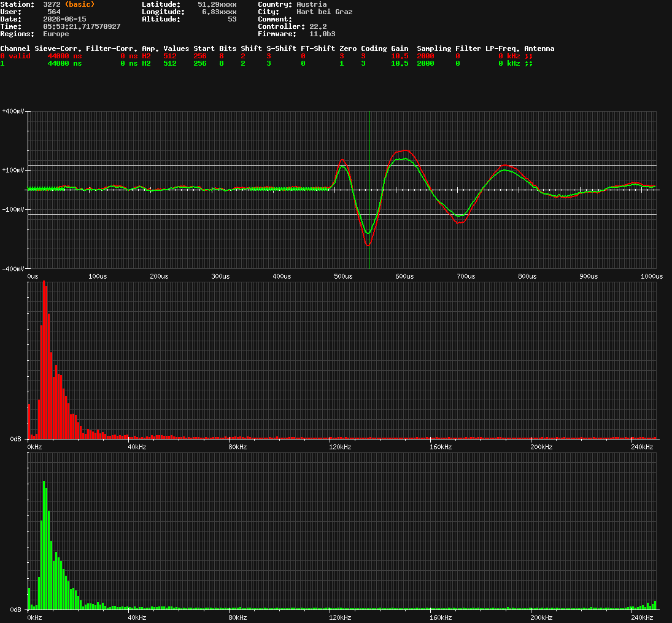Select the user value 564
Viewport: 672px width, 623px height.
click(x=54, y=12)
